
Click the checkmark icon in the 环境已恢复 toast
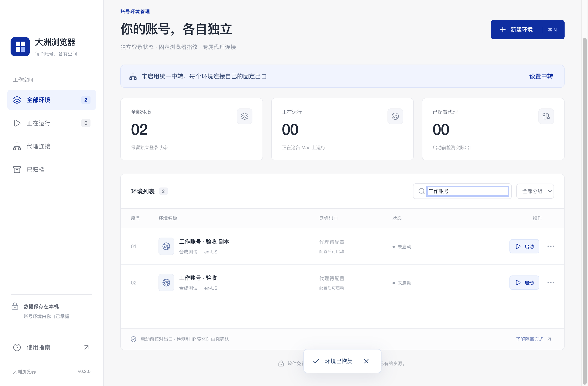click(316, 361)
